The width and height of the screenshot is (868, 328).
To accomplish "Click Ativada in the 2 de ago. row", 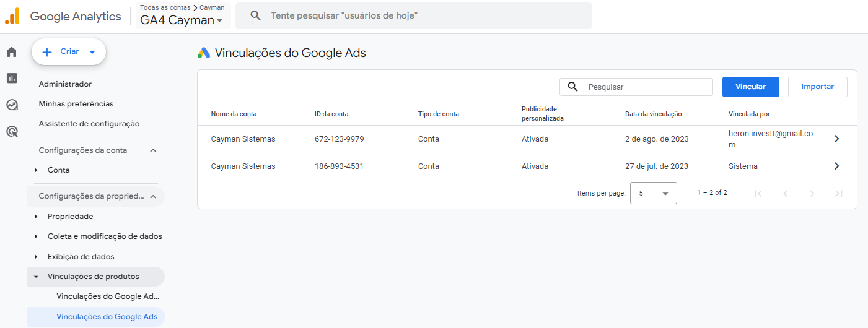I will 535,139.
